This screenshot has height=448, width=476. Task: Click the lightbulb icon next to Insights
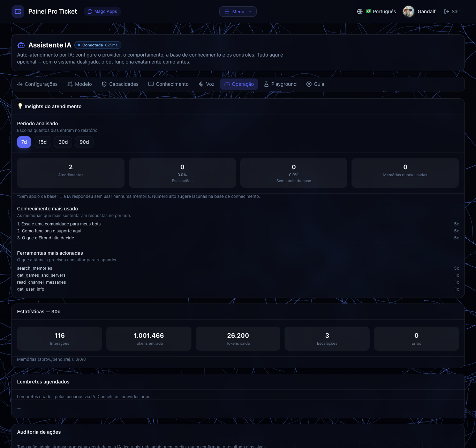20,106
